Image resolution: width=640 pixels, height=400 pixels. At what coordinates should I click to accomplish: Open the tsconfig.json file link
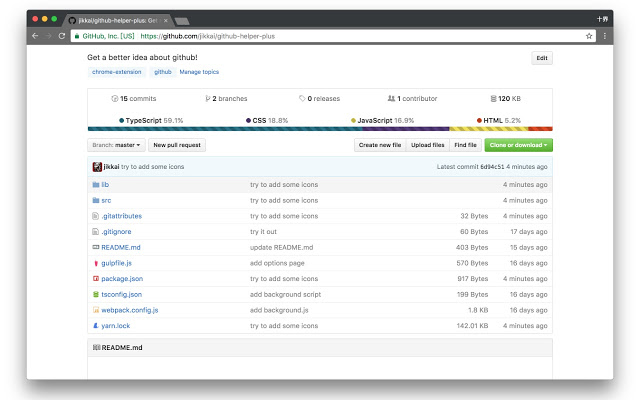(122, 294)
